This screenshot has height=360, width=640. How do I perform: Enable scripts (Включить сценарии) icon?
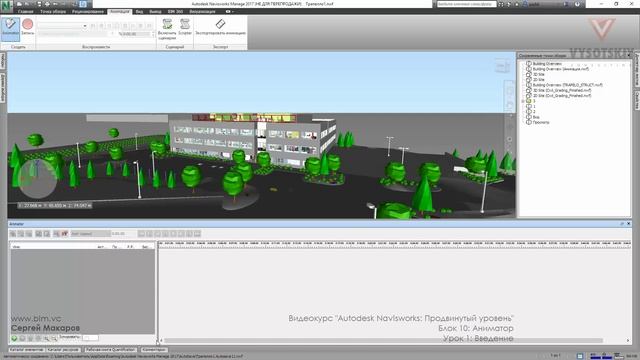(167, 29)
